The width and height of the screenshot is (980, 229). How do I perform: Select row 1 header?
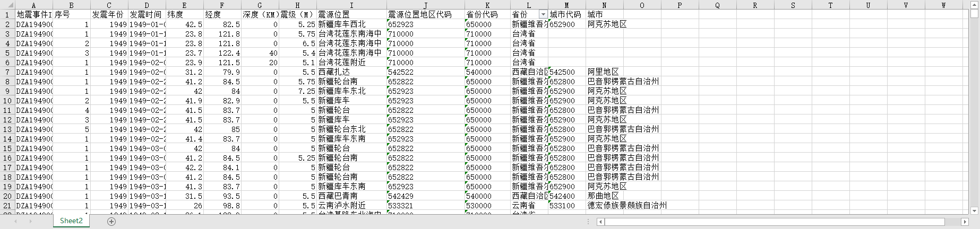(7, 14)
